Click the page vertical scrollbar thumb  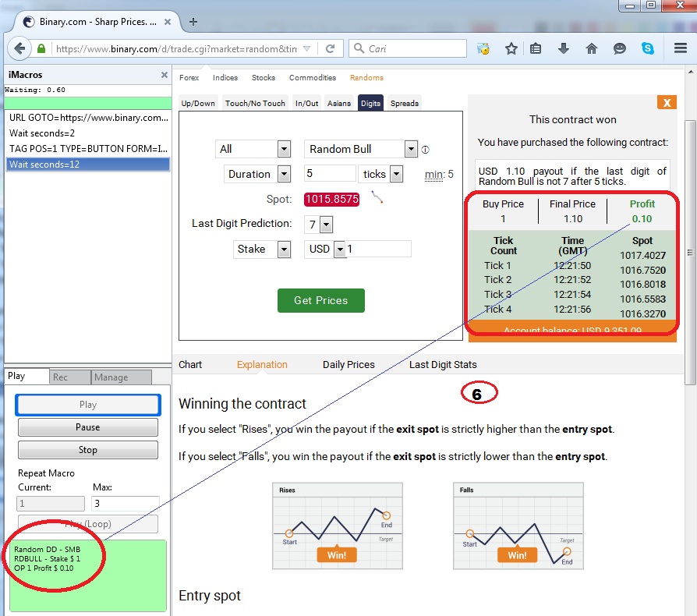point(690,253)
